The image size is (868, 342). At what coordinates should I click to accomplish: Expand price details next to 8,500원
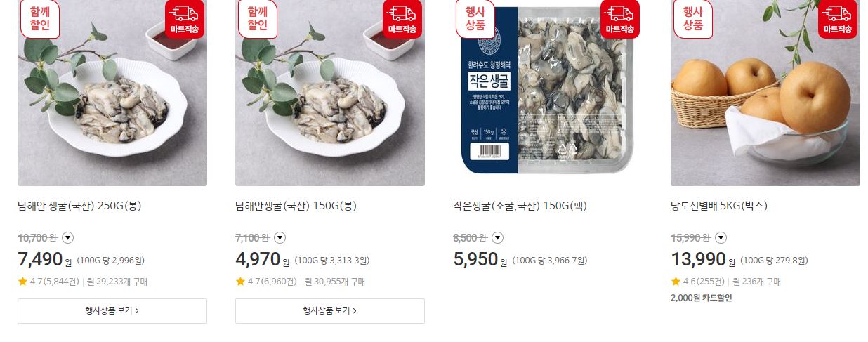[497, 237]
